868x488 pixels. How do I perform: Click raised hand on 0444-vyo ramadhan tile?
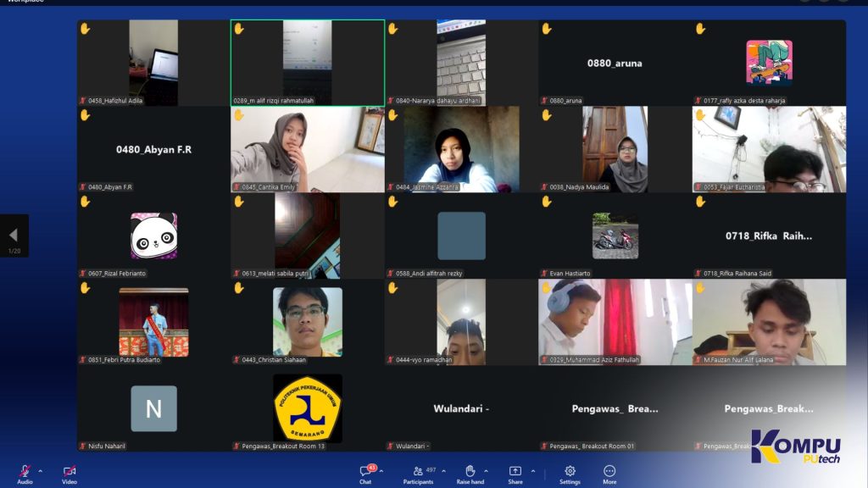pos(393,288)
